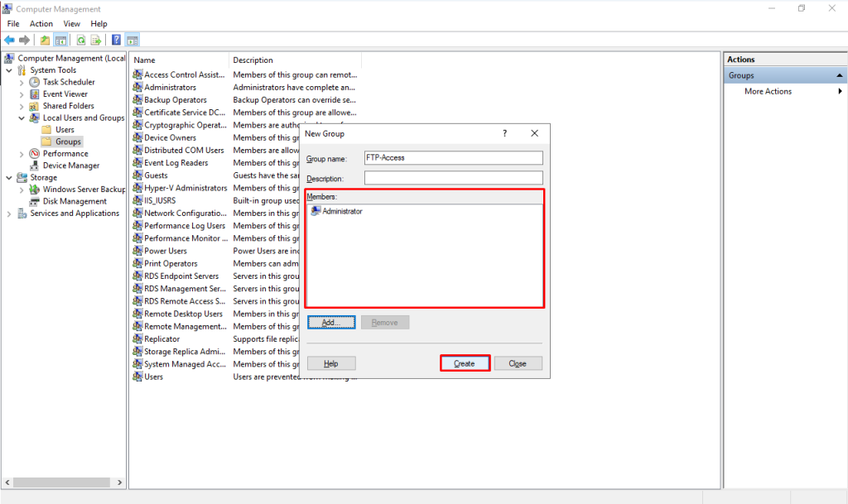Collapse the Groups section in Actions pane
The width and height of the screenshot is (848, 504).
point(839,74)
